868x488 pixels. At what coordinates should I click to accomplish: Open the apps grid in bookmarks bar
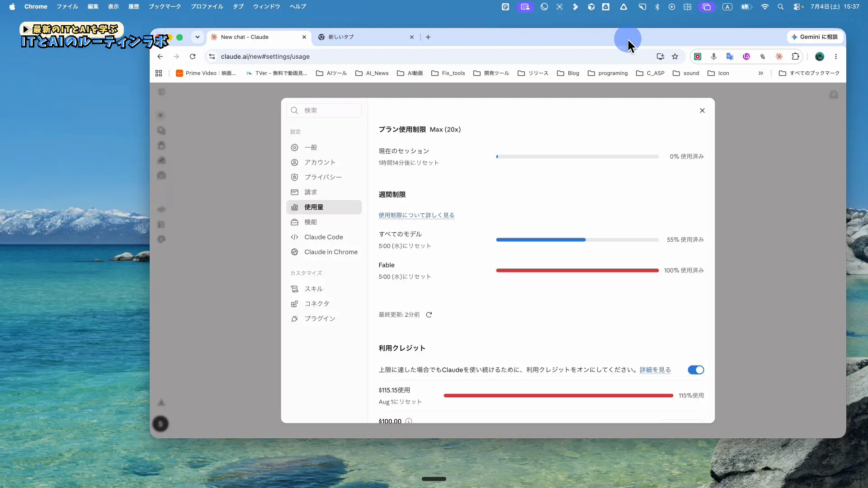point(159,73)
